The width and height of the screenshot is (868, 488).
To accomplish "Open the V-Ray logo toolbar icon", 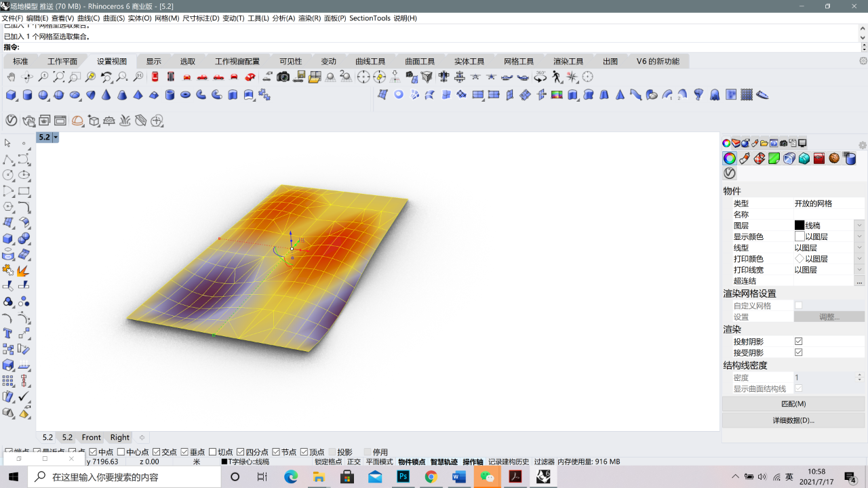I will click(12, 121).
